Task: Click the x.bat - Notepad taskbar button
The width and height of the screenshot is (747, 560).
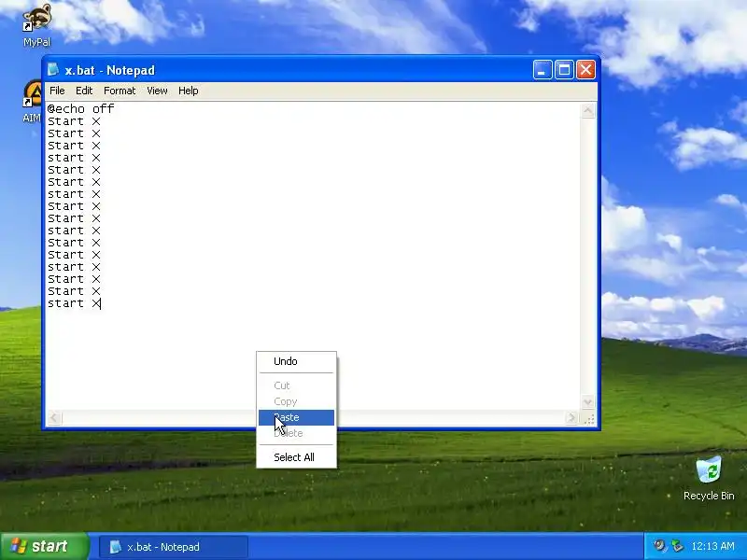Action: pos(174,547)
